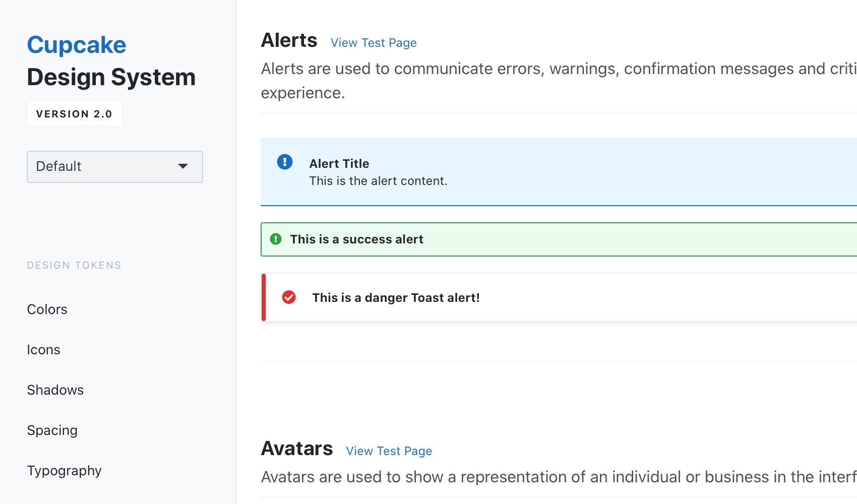Open View Test Page link next to Alerts

(x=373, y=43)
